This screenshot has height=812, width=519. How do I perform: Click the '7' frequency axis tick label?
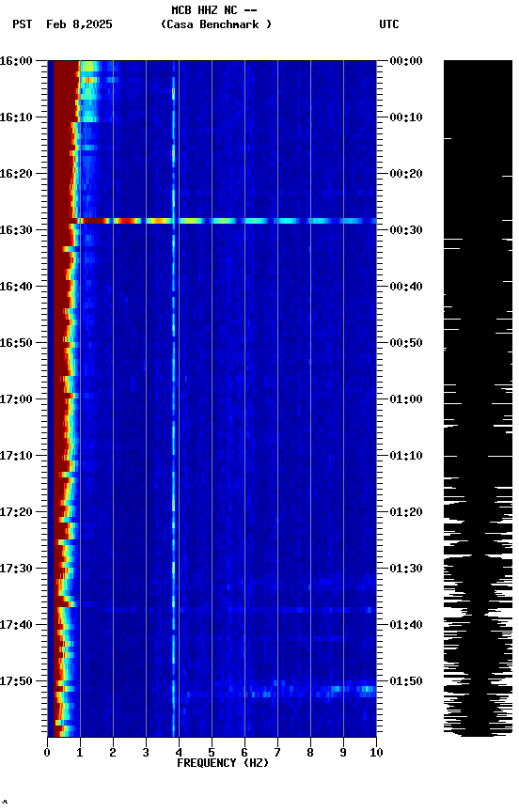pos(277,753)
